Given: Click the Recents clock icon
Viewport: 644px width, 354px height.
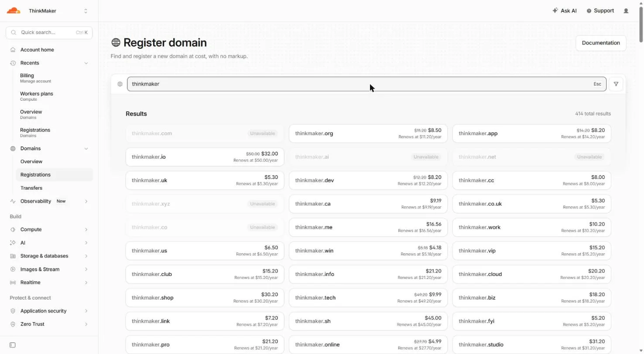Looking at the screenshot, I should pyautogui.click(x=13, y=63).
